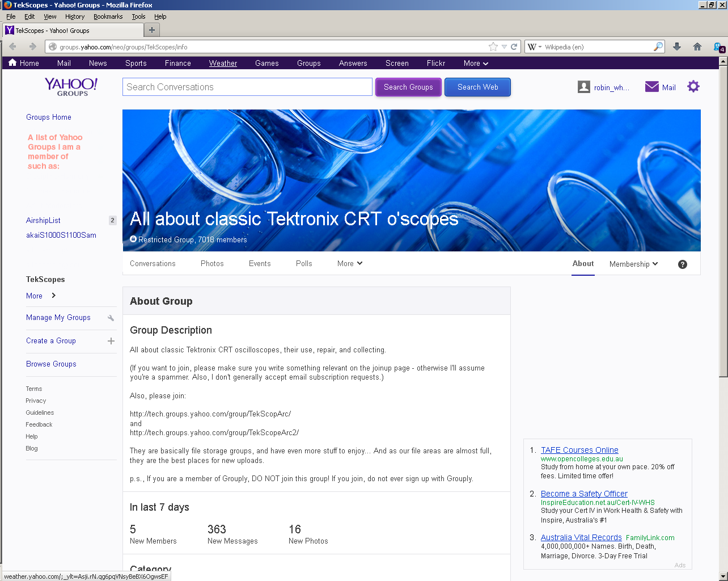Open the AirshipList group
This screenshot has width=728, height=581.
[43, 220]
